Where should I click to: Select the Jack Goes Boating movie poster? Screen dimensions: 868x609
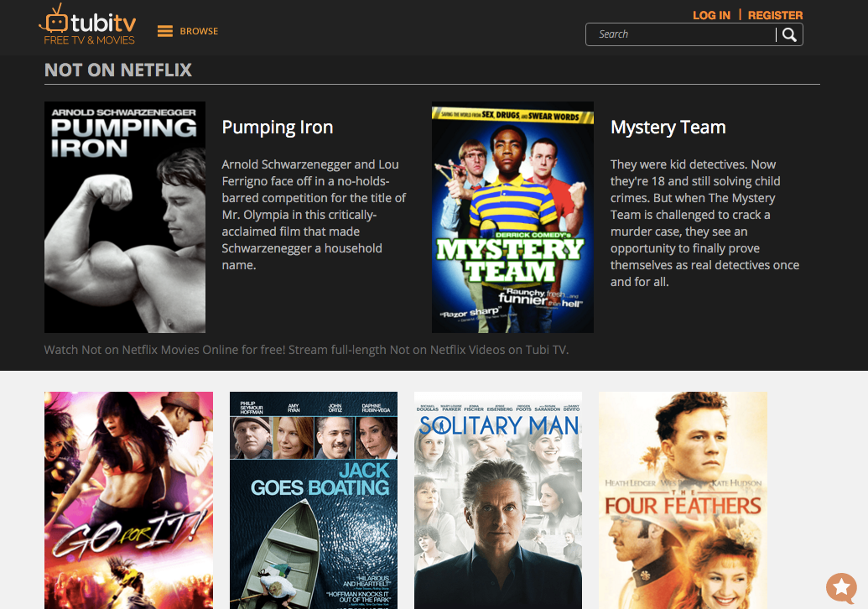(314, 501)
